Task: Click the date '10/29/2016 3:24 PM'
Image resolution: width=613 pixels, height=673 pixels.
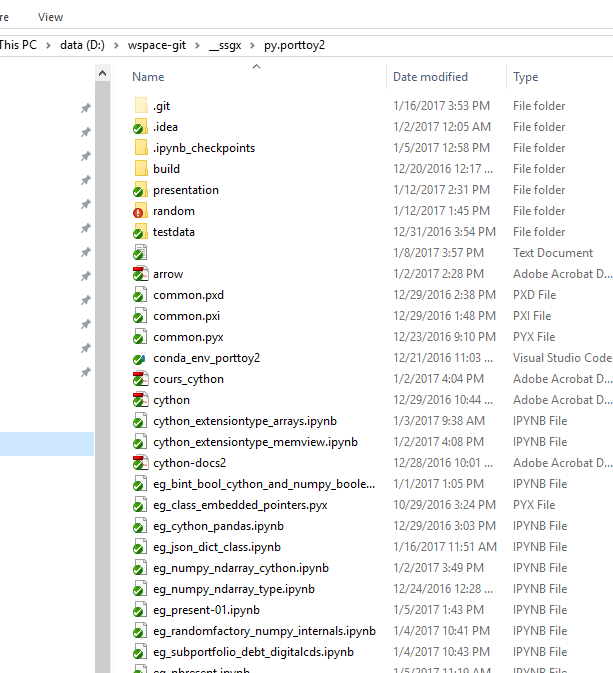Action: click(444, 505)
